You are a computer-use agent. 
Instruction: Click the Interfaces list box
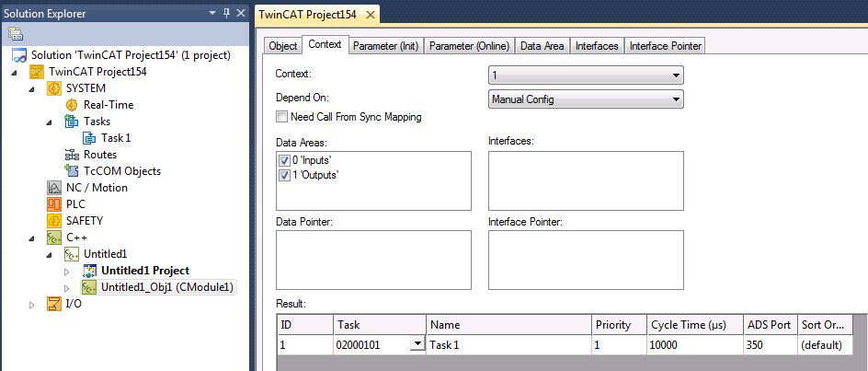click(x=587, y=180)
